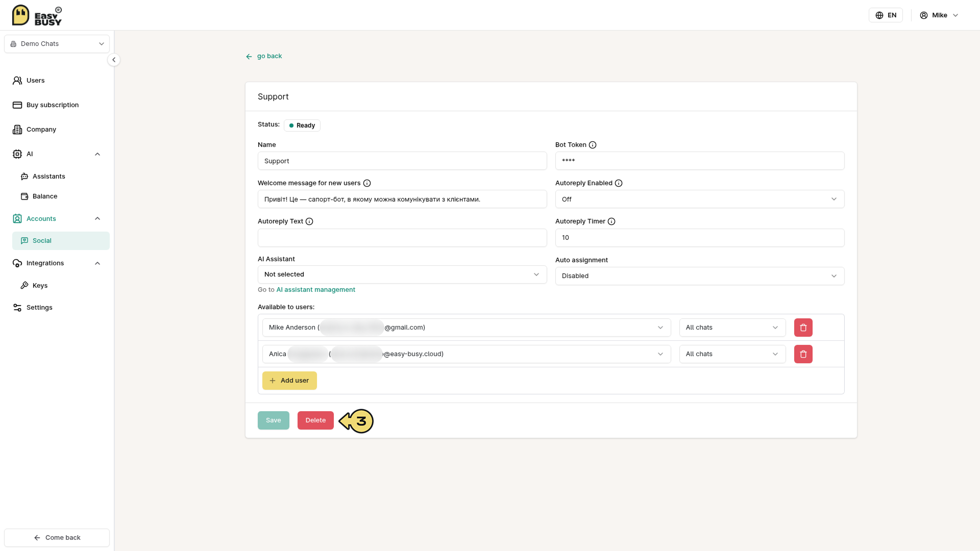The image size is (980, 551).
Task: Delete the Аліса user row via trash icon
Action: [803, 354]
